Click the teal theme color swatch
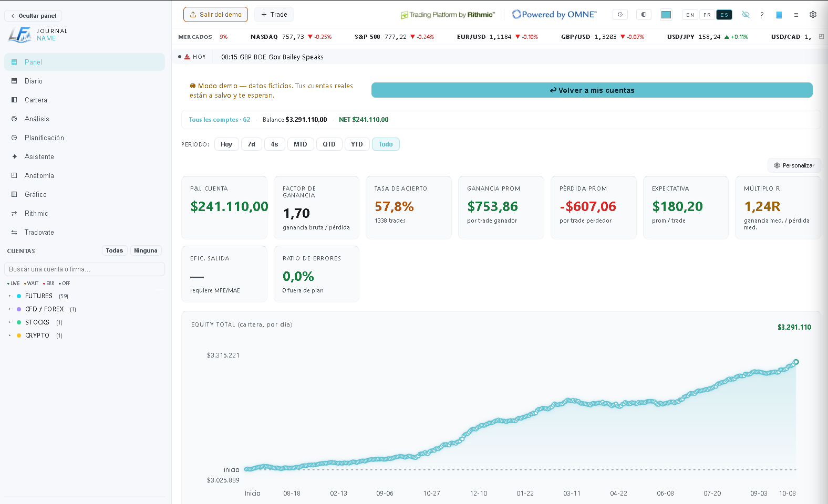 [x=666, y=15]
